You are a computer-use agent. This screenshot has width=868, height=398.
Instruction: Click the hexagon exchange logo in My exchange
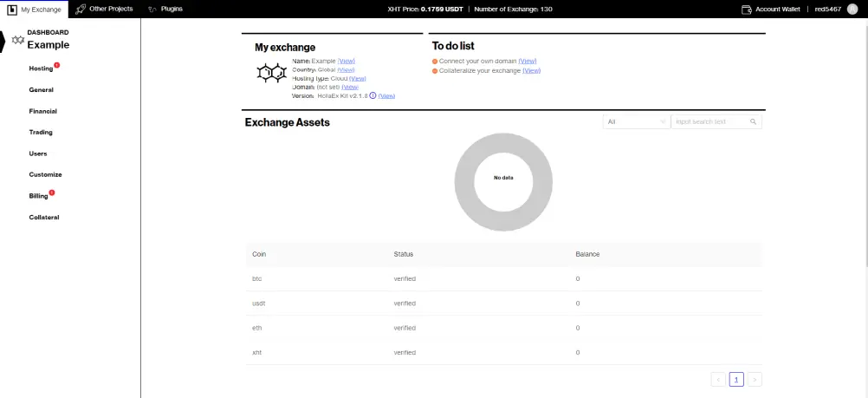[271, 73]
